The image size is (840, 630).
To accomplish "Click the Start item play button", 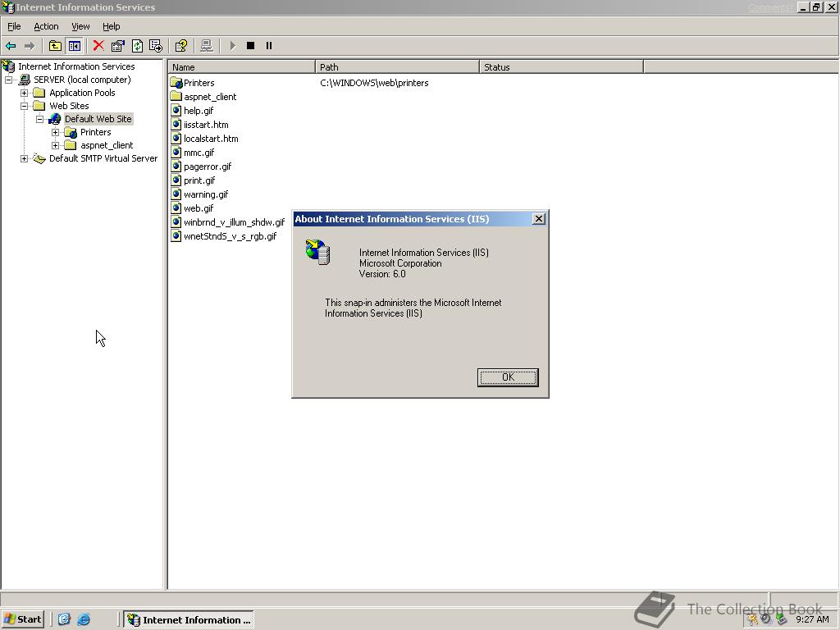I will (232, 46).
